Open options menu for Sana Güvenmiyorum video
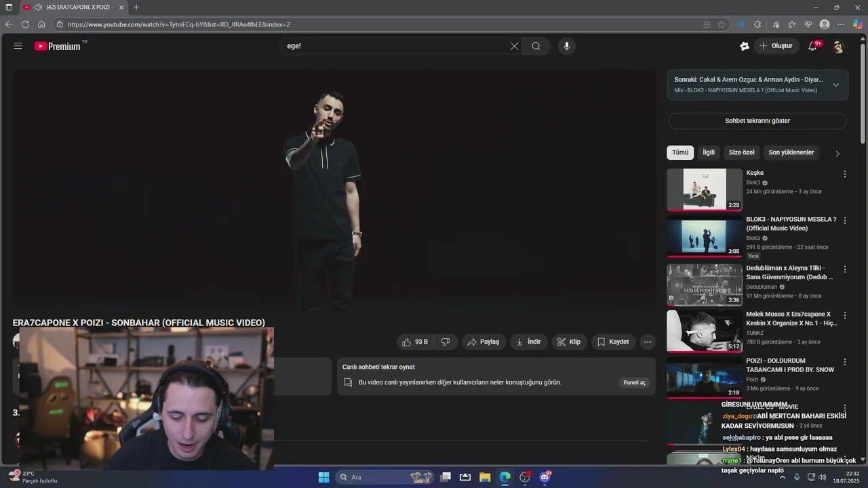Screen dimensions: 868x488 coord(845,270)
